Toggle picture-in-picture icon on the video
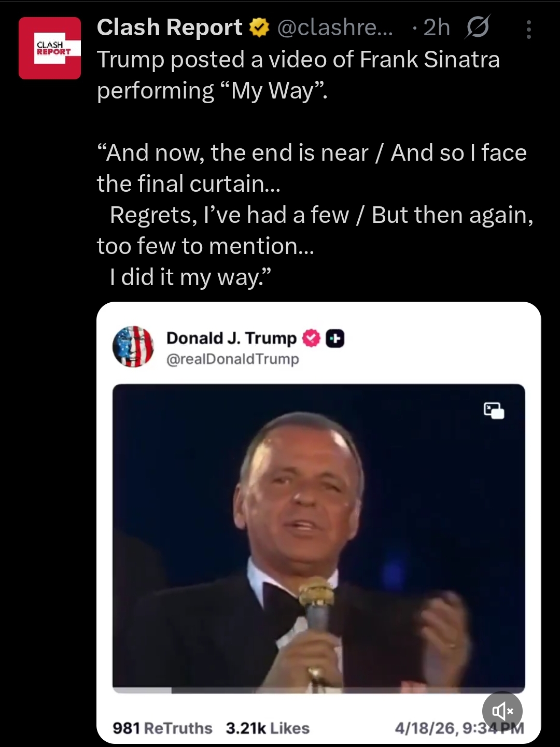This screenshot has height=747, width=560. pyautogui.click(x=494, y=410)
